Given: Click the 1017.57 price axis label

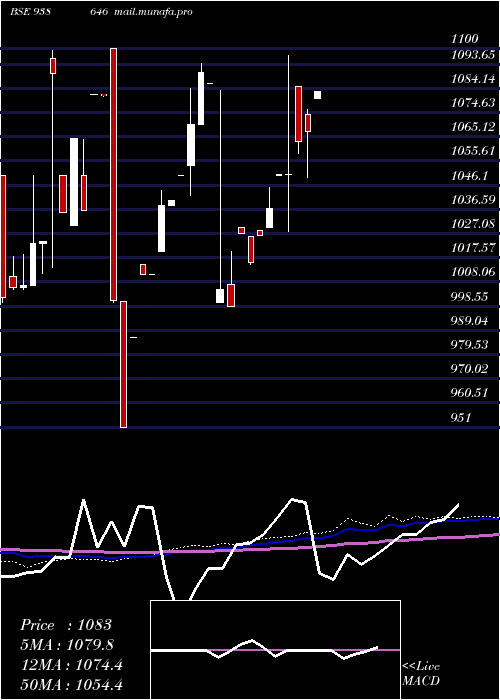Looking at the screenshot, I should [x=473, y=248].
